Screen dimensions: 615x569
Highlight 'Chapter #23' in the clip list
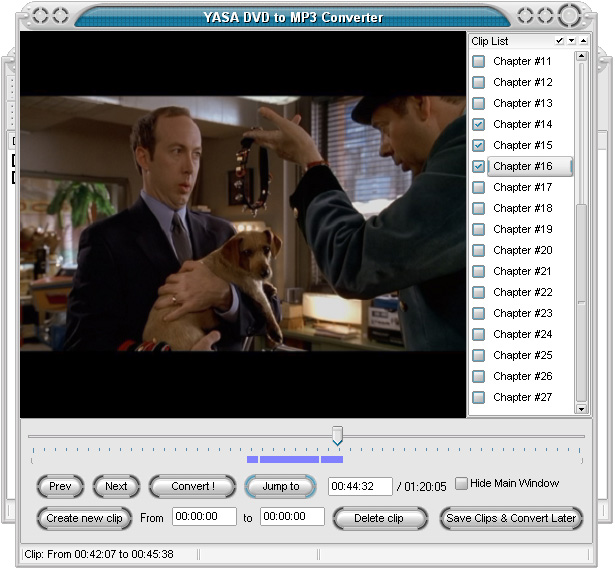[x=522, y=313]
